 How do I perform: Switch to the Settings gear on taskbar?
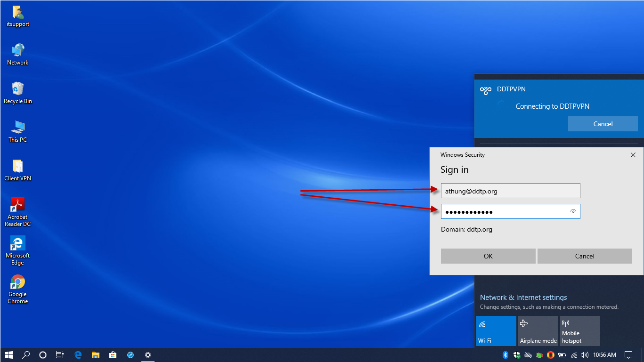(x=148, y=355)
